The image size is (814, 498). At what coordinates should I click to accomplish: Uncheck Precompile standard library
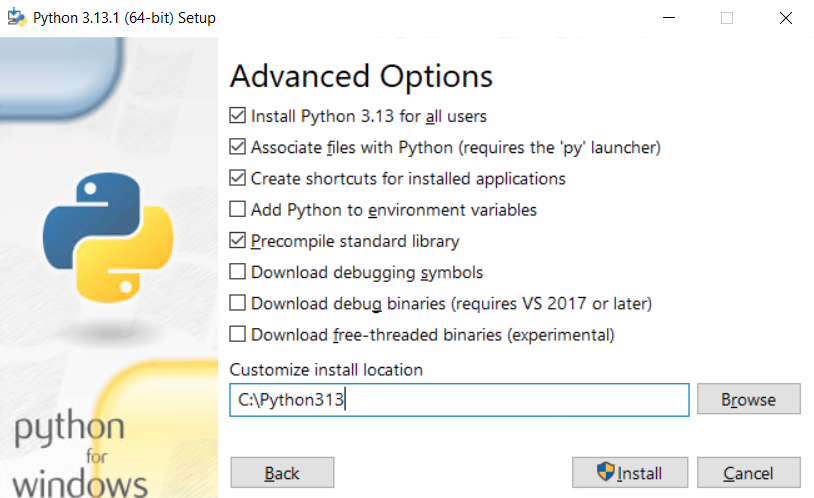[238, 240]
